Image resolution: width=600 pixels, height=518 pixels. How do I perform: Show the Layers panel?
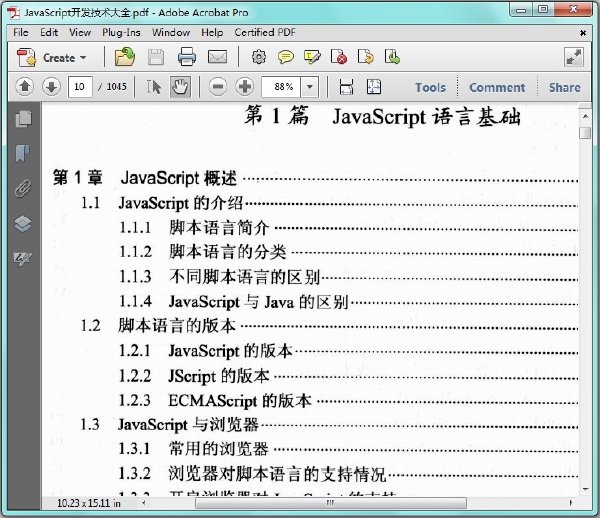(x=23, y=223)
